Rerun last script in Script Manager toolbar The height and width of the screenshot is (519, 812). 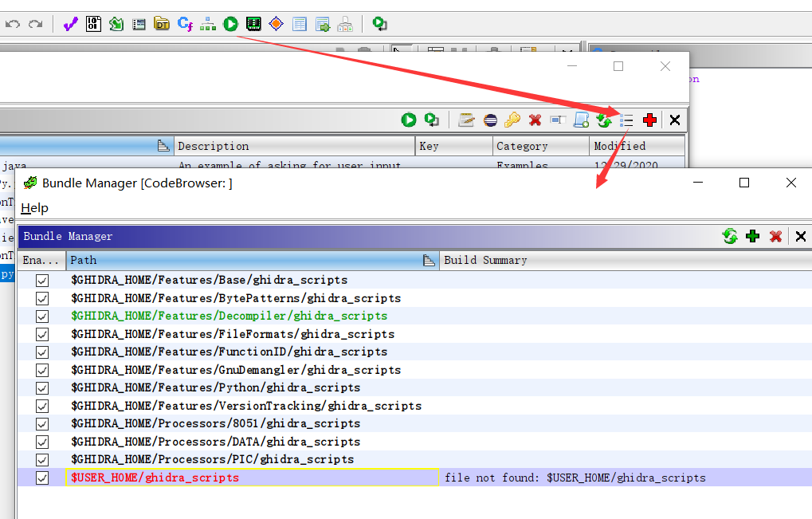tap(431, 120)
